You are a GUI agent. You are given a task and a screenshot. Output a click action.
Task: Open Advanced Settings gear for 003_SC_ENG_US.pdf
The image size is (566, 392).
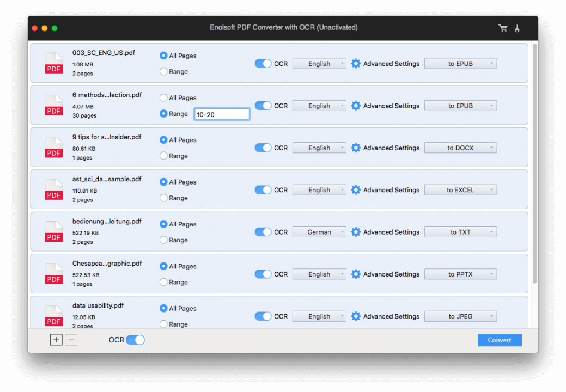pos(356,64)
